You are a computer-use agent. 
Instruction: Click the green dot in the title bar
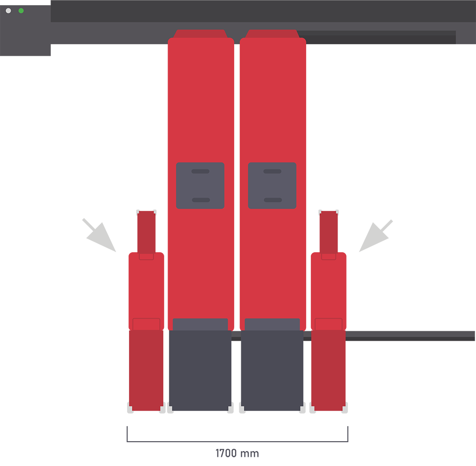point(21,10)
